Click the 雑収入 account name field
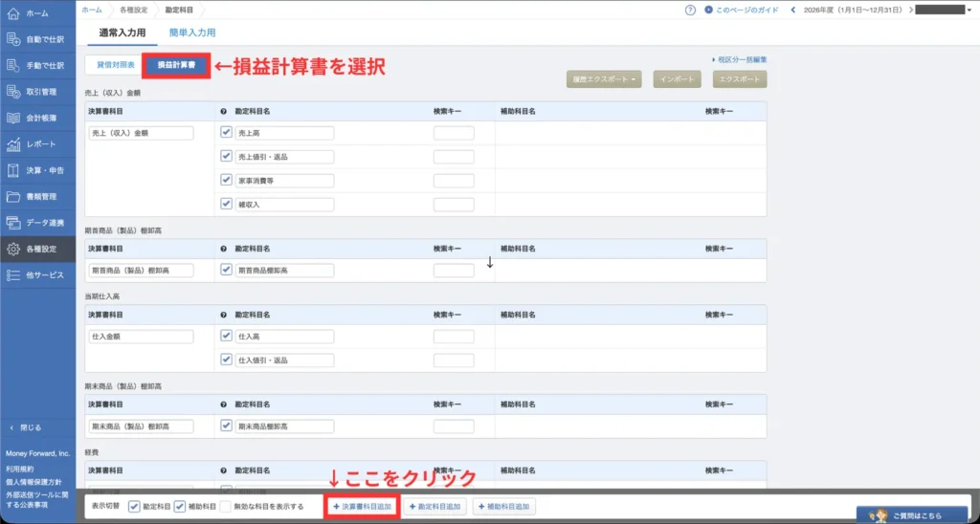The width and height of the screenshot is (980, 524). coord(285,205)
